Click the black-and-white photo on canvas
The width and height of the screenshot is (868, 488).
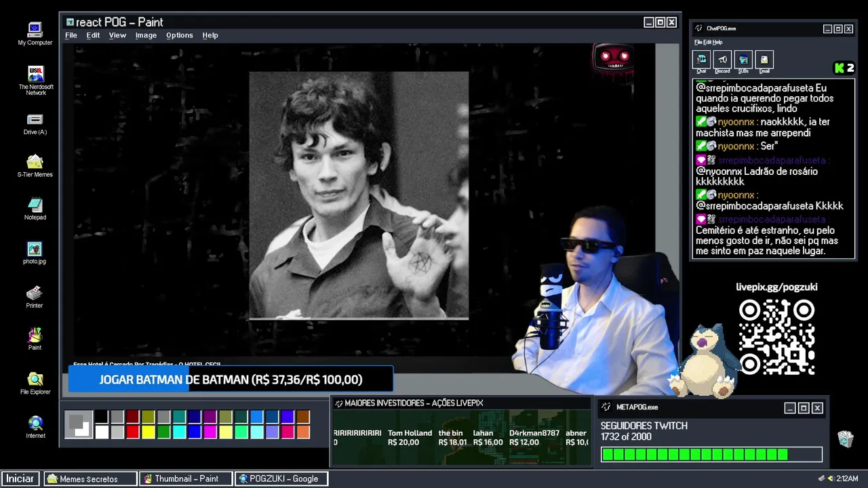(x=359, y=195)
